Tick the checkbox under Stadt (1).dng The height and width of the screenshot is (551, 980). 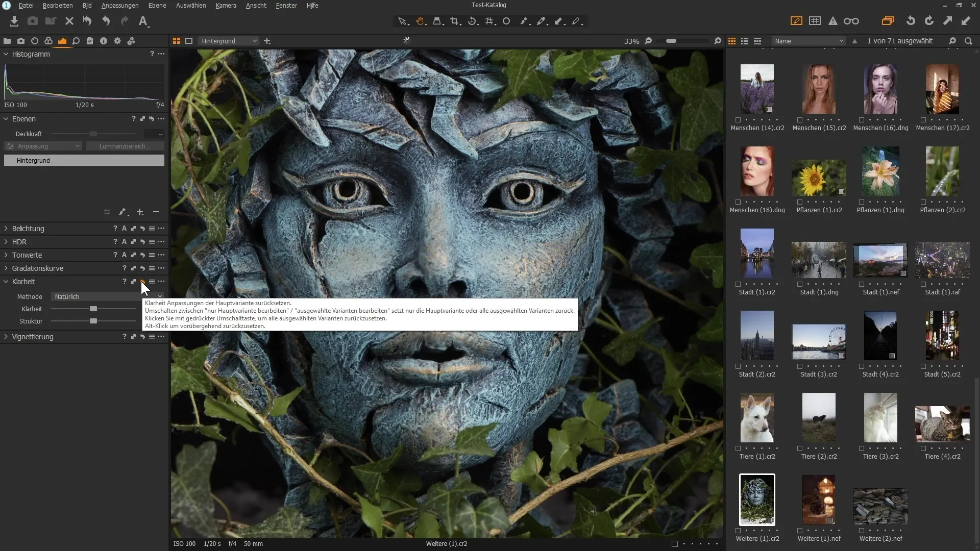tap(800, 284)
